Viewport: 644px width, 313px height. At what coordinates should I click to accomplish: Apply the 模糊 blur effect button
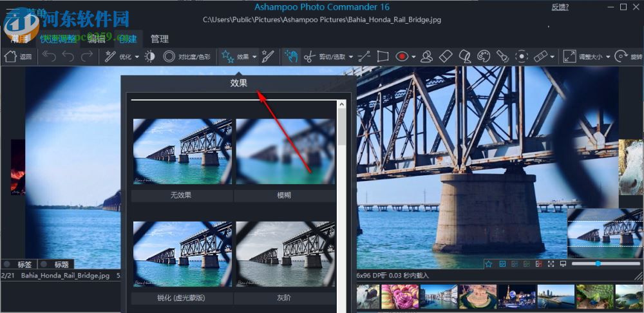284,196
